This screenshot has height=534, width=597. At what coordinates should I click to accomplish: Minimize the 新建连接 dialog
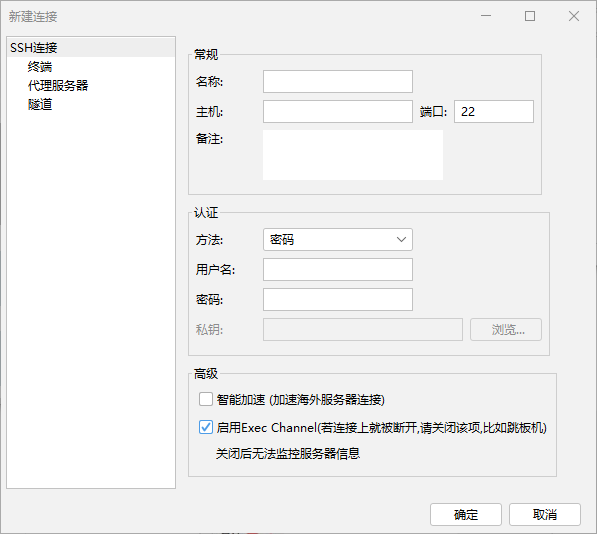[486, 16]
